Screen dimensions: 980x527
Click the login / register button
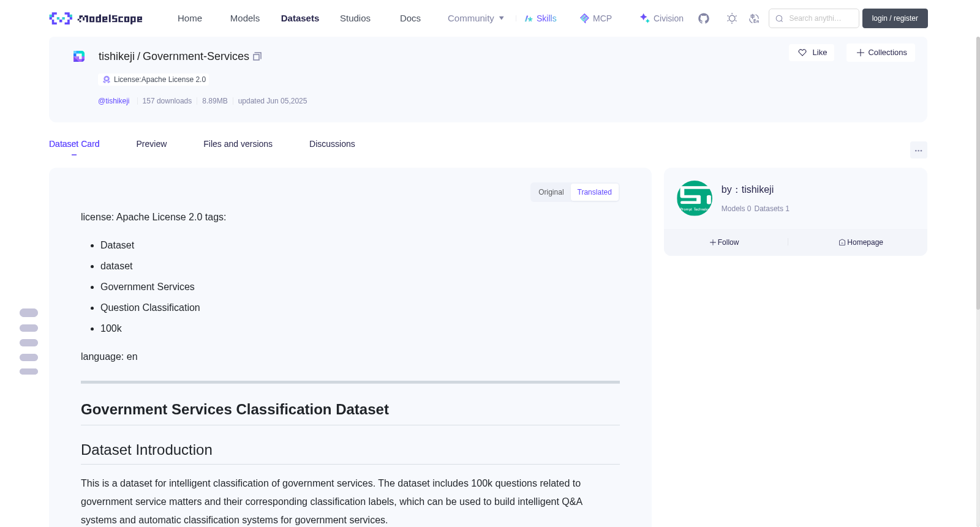pyautogui.click(x=895, y=18)
